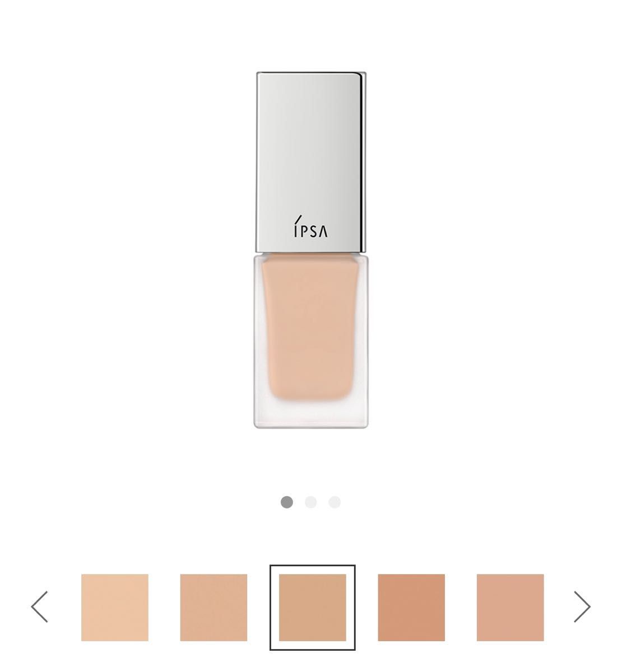Image resolution: width=622 pixels, height=672 pixels.
Task: Jump to the third image dot
Action: [x=335, y=502]
